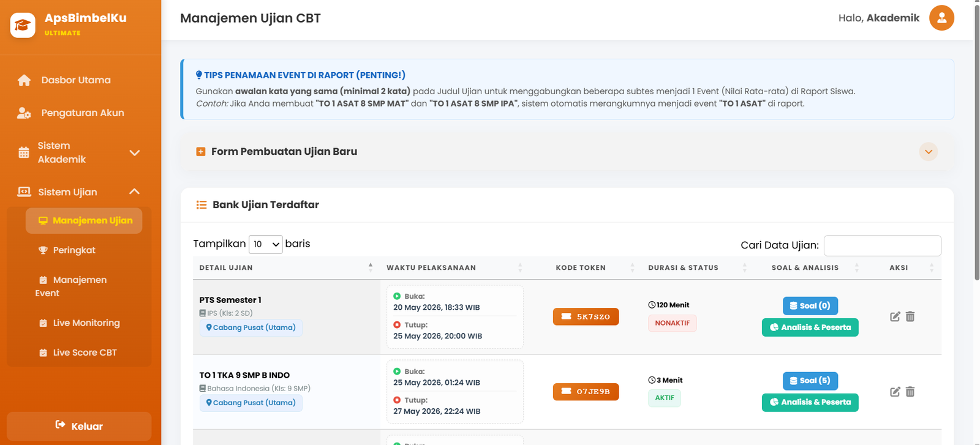Click the calendar icon beside Sistem Akademik
Image resolution: width=980 pixels, height=445 pixels.
click(x=24, y=152)
